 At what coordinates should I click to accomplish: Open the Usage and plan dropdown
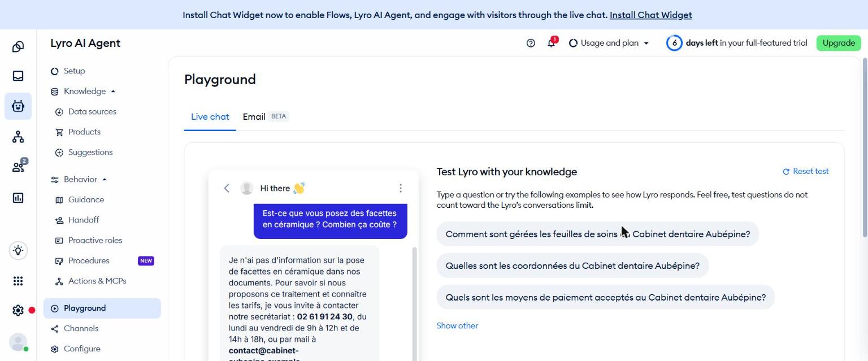[x=609, y=43]
